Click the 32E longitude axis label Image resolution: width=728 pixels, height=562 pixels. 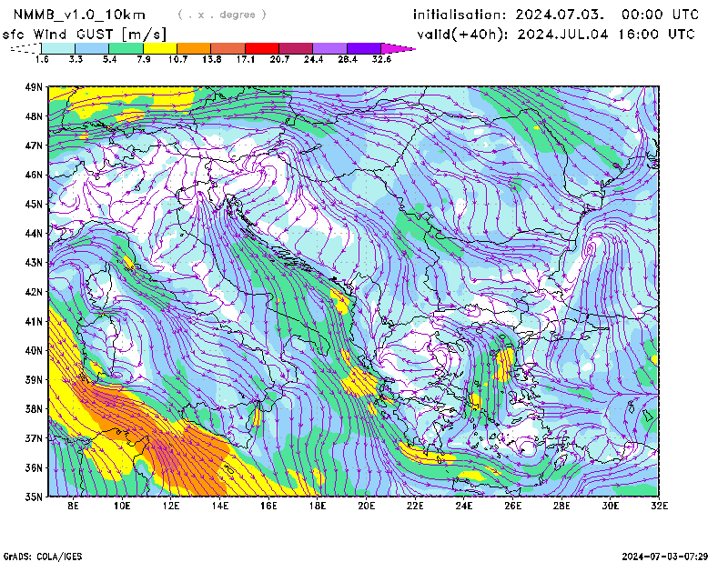point(658,506)
